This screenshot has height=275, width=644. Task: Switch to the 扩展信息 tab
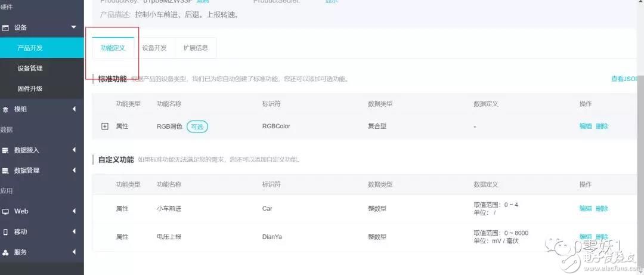196,48
